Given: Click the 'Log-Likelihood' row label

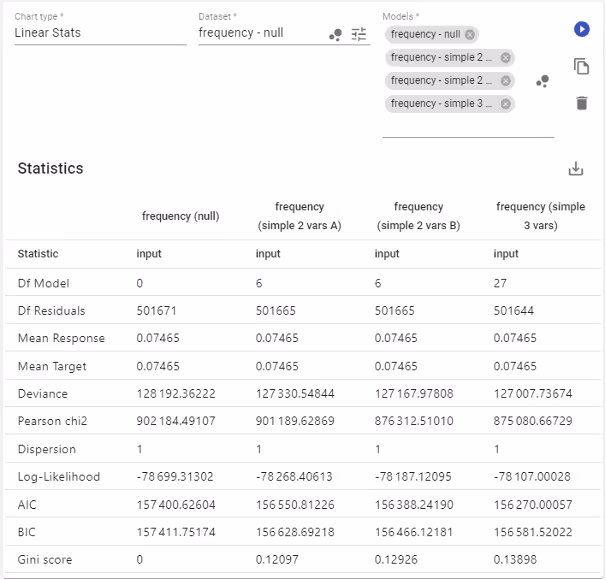Looking at the screenshot, I should tap(59, 477).
